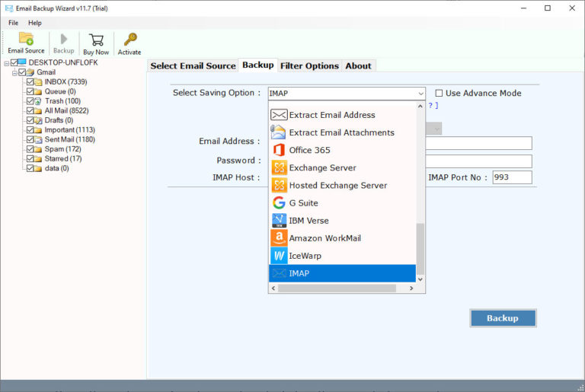
Task: Click the dropdown list scroll-down arrow
Action: (420, 279)
